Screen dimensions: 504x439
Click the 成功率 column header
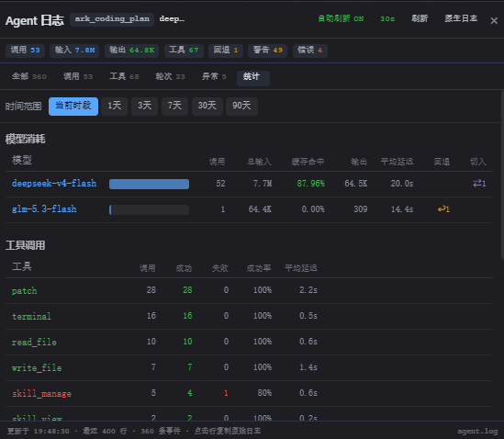click(259, 268)
